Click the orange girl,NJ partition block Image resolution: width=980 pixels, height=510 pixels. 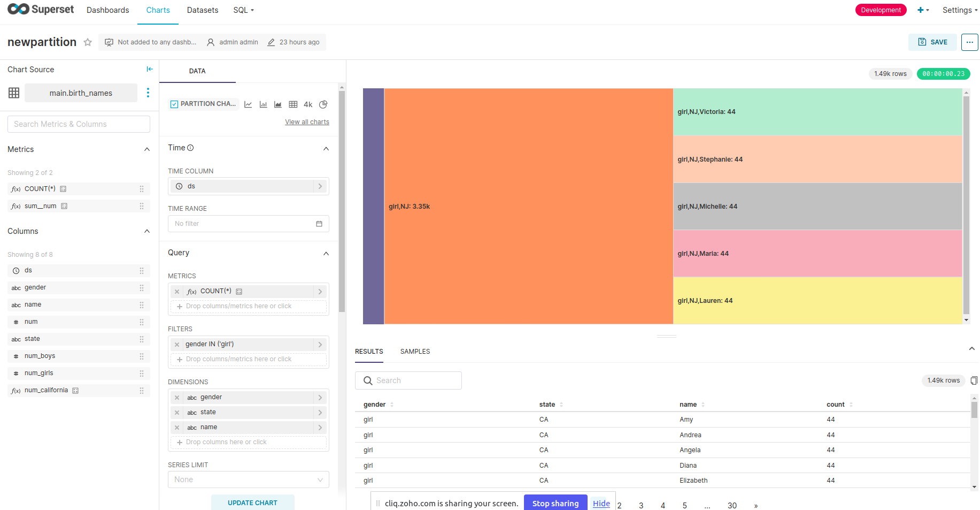pos(527,206)
